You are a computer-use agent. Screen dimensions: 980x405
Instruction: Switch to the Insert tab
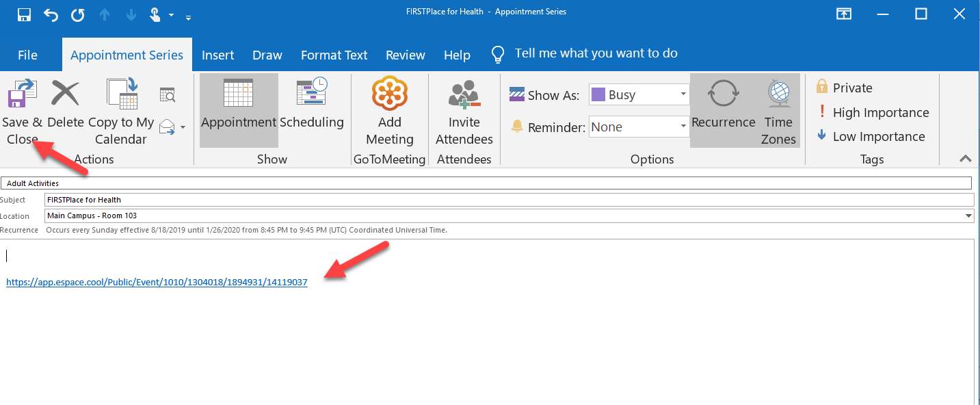click(x=217, y=55)
